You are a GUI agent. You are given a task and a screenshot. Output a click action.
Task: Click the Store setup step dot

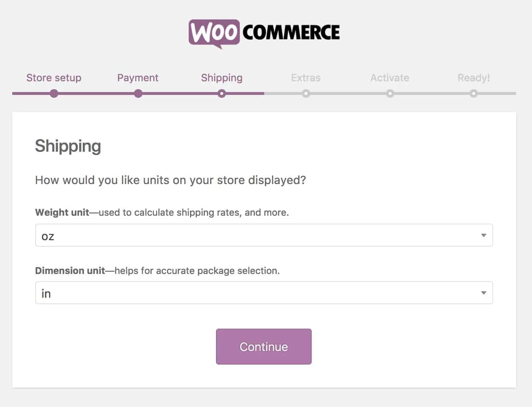pyautogui.click(x=54, y=94)
